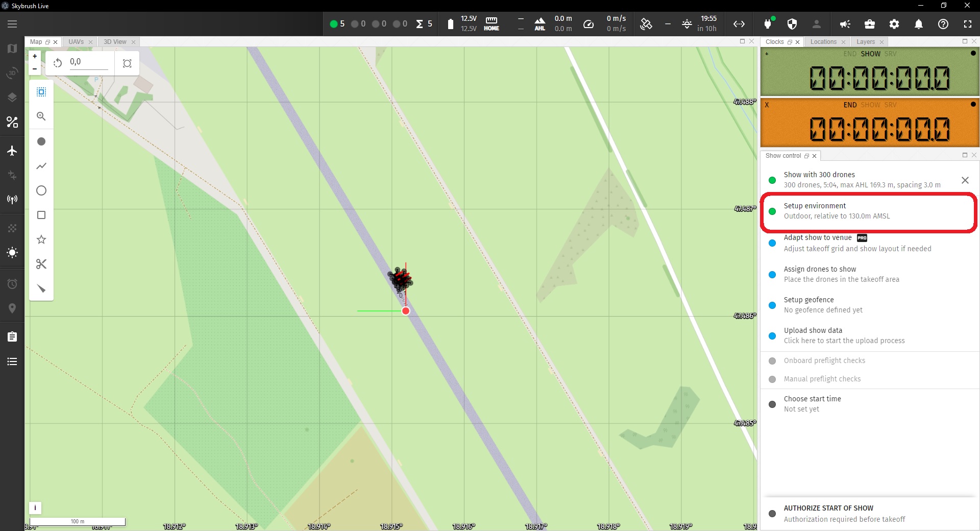
Task: Open the light control sun icon
Action: click(12, 253)
